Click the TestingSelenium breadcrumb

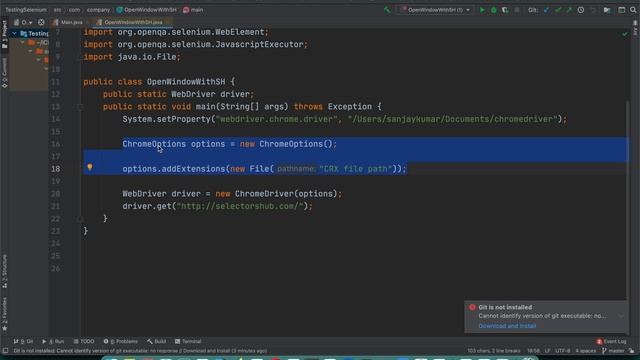point(26,10)
